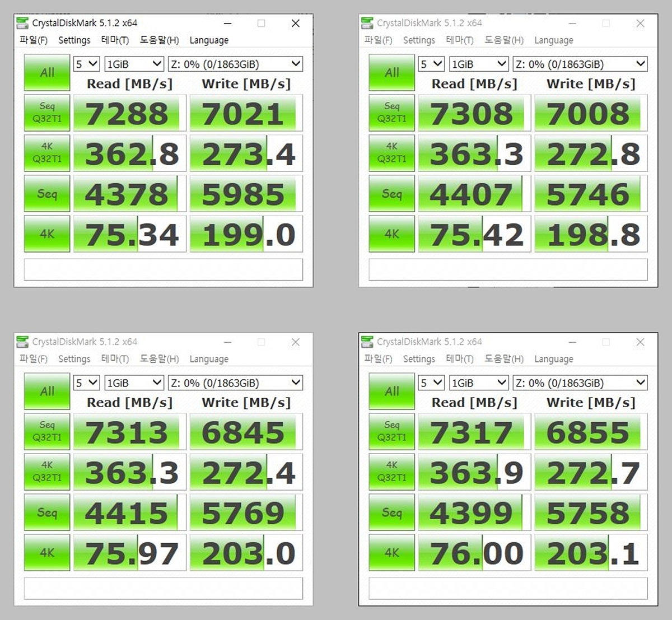Start 4K test beside 75.34 read result
Image resolution: width=672 pixels, height=620 pixels.
(47, 234)
